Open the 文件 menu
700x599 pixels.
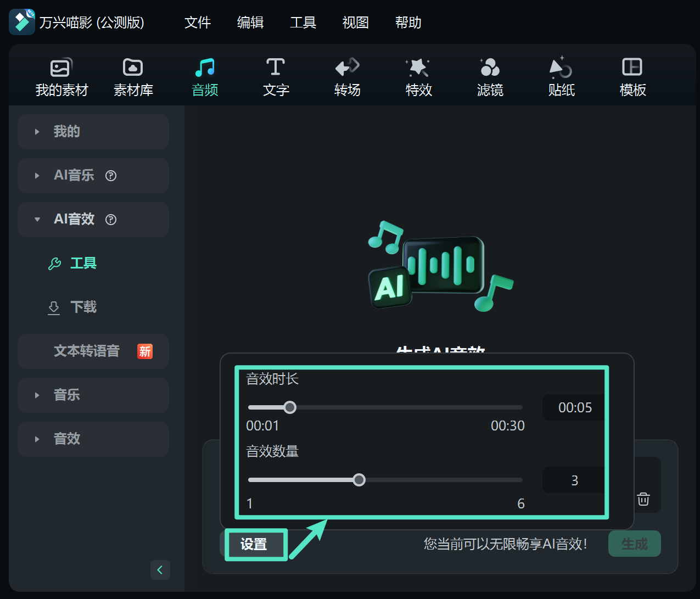[198, 23]
